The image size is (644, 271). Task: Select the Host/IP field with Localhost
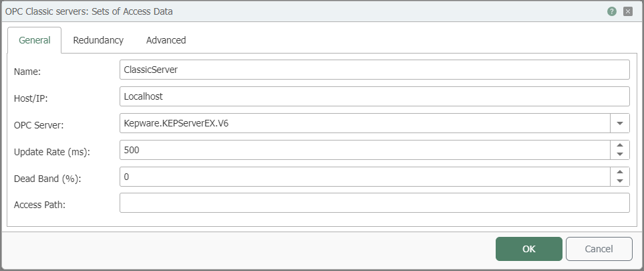coord(375,96)
